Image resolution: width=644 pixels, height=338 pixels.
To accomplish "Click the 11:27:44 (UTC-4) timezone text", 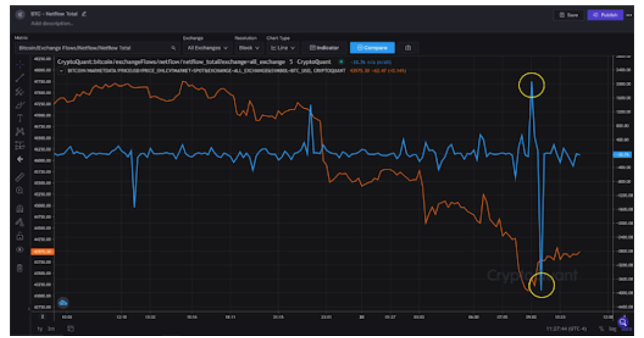I will (566, 328).
